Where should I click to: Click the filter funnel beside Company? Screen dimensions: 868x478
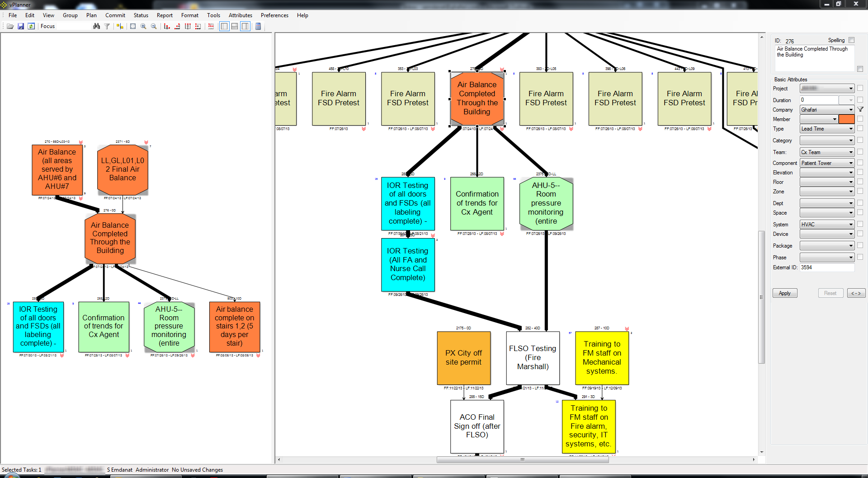tap(861, 109)
